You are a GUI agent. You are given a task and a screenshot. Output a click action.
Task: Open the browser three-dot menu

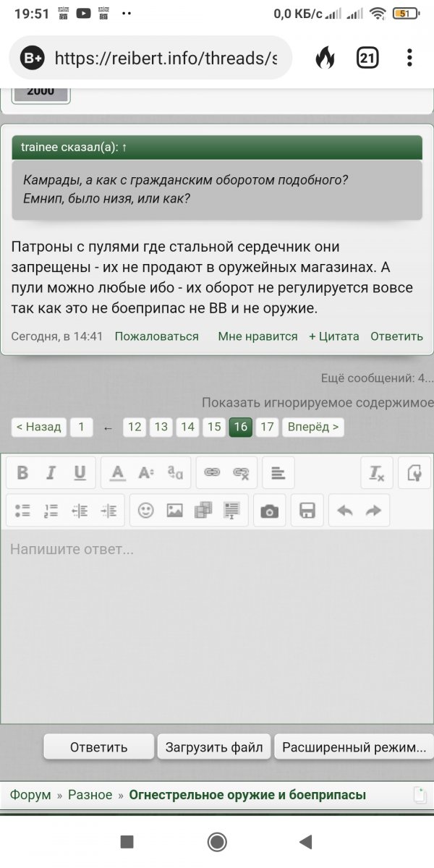pos(409,58)
